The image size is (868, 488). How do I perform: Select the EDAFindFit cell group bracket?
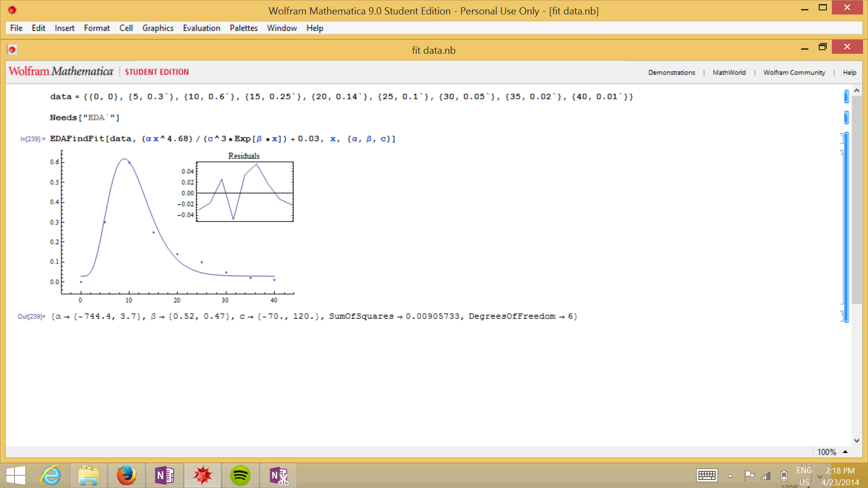click(x=846, y=227)
